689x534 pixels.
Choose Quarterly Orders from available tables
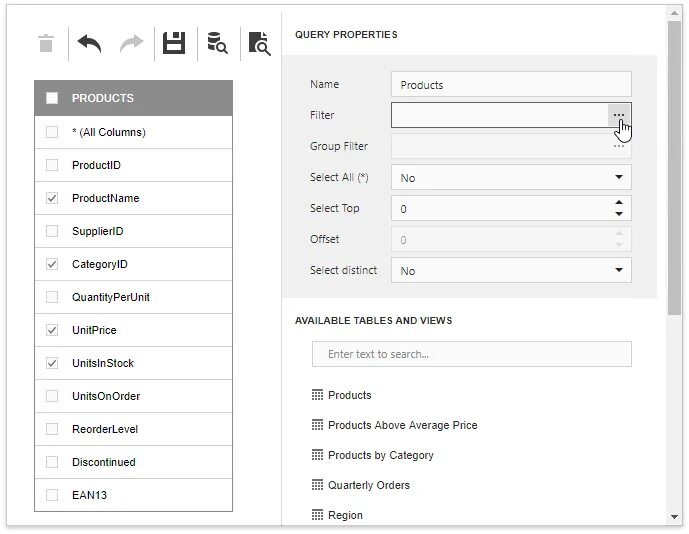pos(368,485)
